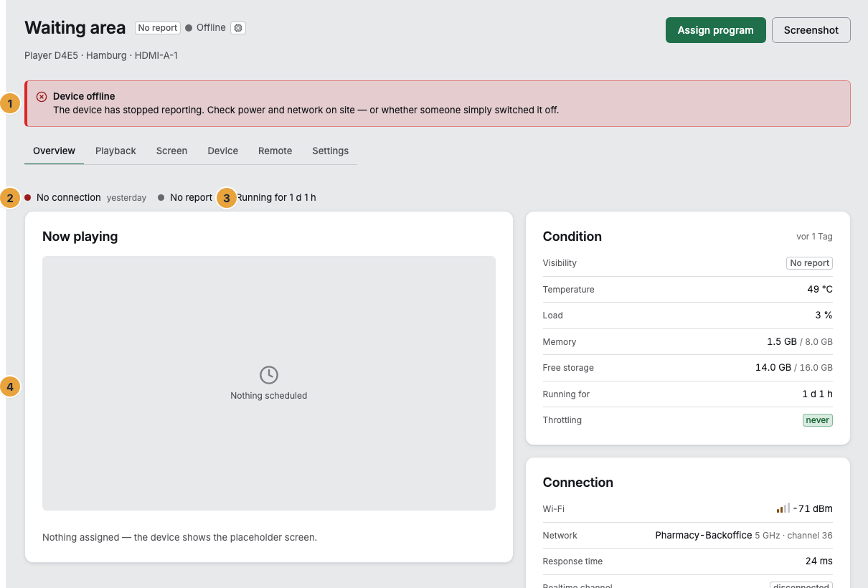The image size is (868, 588).
Task: Click "1 d 1 h" in the Condition card
Action: click(818, 394)
